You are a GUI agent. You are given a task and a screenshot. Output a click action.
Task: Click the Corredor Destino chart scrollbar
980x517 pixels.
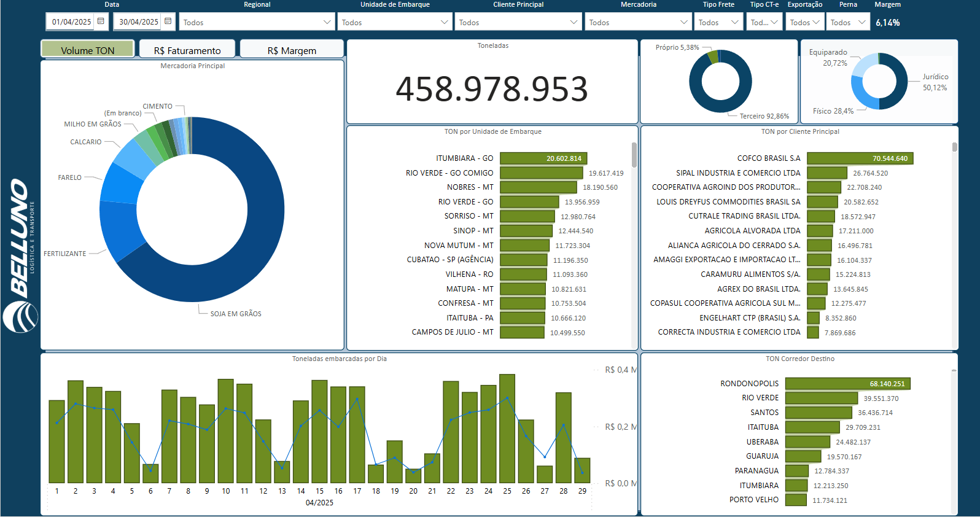click(x=954, y=371)
